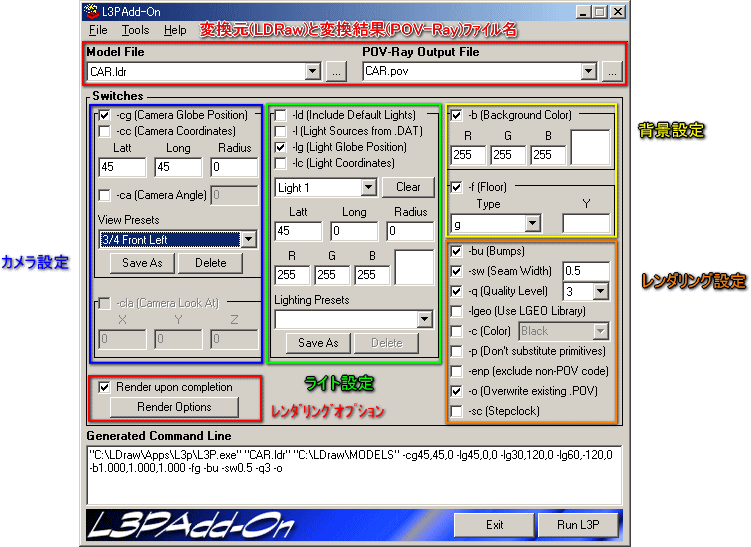Enable -lc Light Coordinates checkbox
This screenshot has width=751, height=547.
281,163
